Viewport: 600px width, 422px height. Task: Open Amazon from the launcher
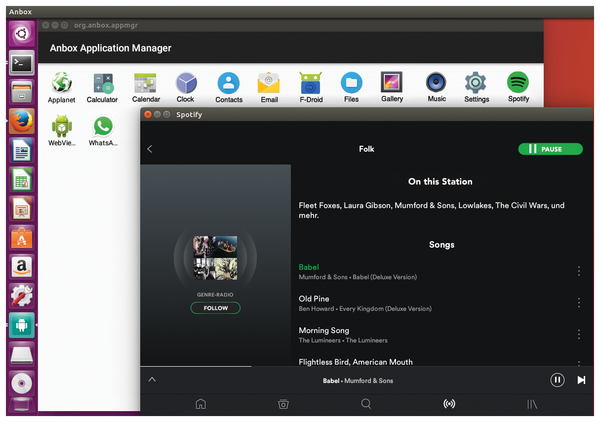coord(21,267)
